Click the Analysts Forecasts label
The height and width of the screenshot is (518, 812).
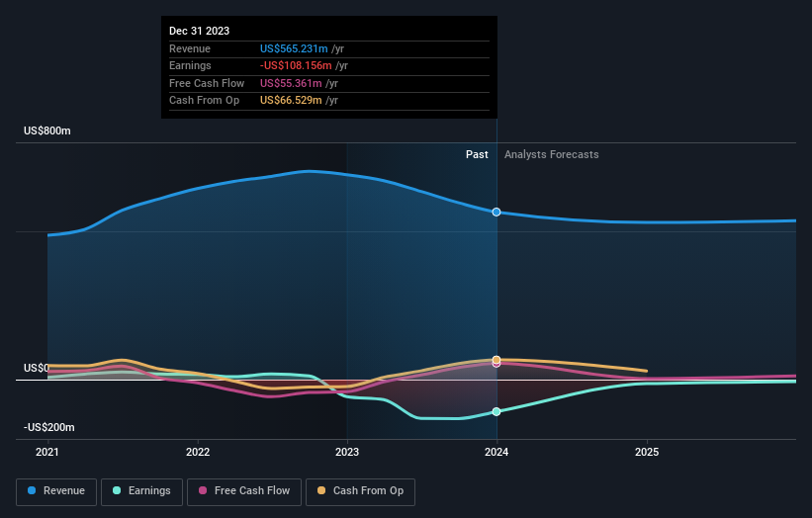click(x=552, y=155)
